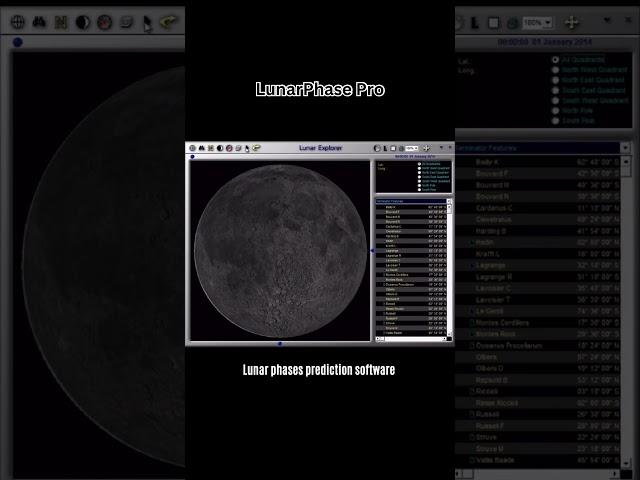This screenshot has height=480, width=640.
Task: Click four-way move cross in center Lunar Explorer window
Action: point(426,148)
